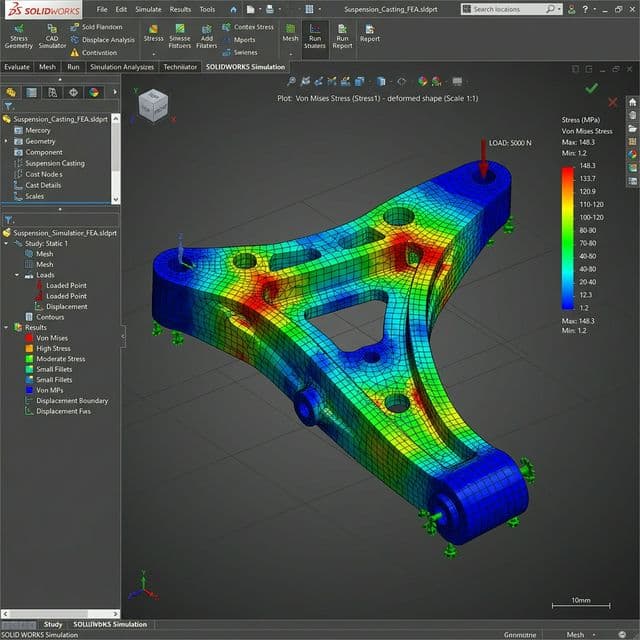
Task: Open the File menu
Action: coord(102,9)
